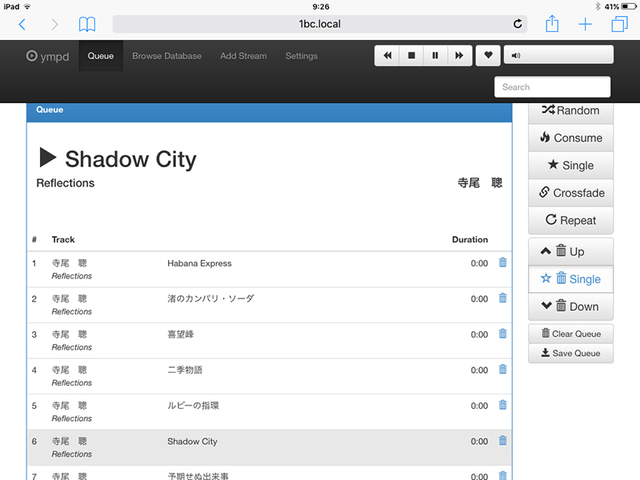
Task: Delete track 5 trash icon
Action: click(502, 405)
